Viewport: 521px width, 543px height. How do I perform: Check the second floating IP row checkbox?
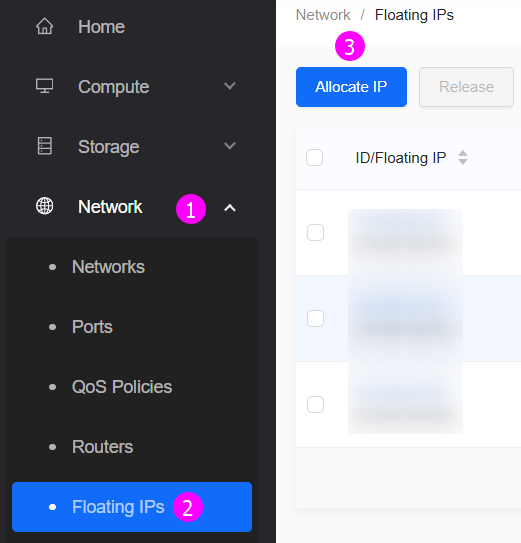(316, 319)
